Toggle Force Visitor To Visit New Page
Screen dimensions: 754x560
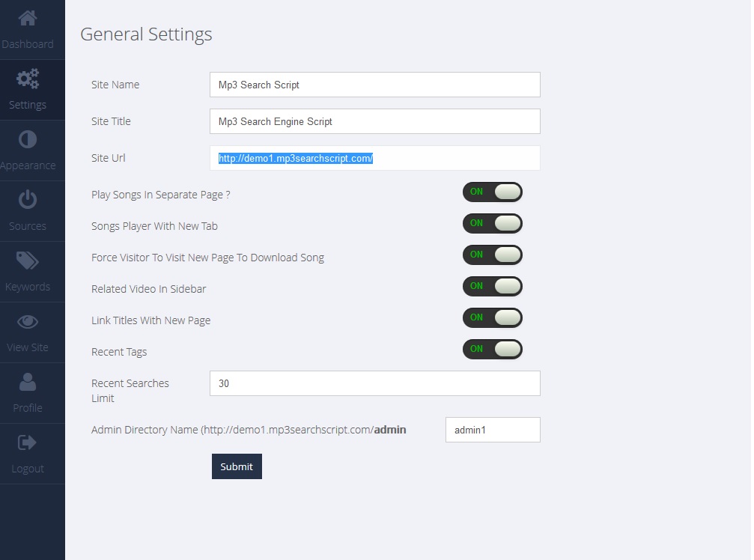pos(492,255)
